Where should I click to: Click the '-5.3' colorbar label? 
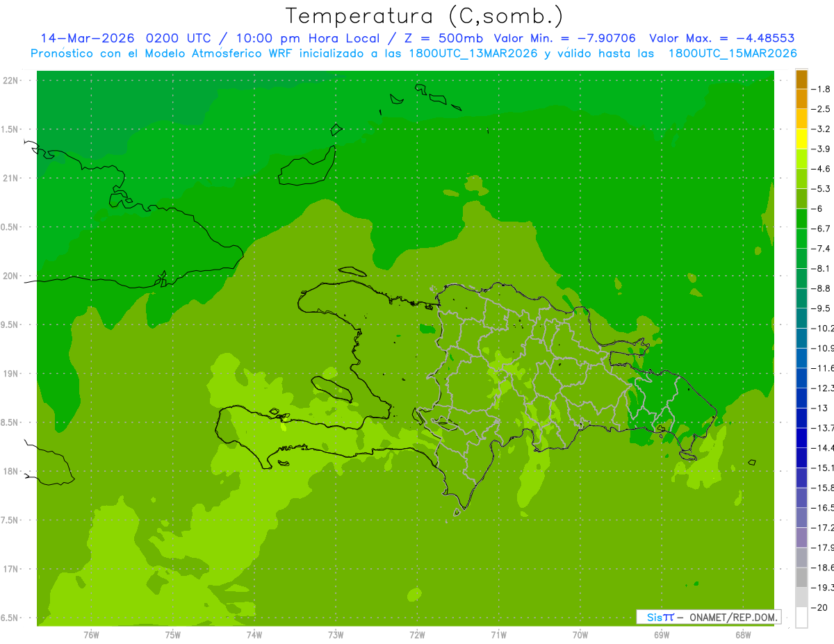821,189
